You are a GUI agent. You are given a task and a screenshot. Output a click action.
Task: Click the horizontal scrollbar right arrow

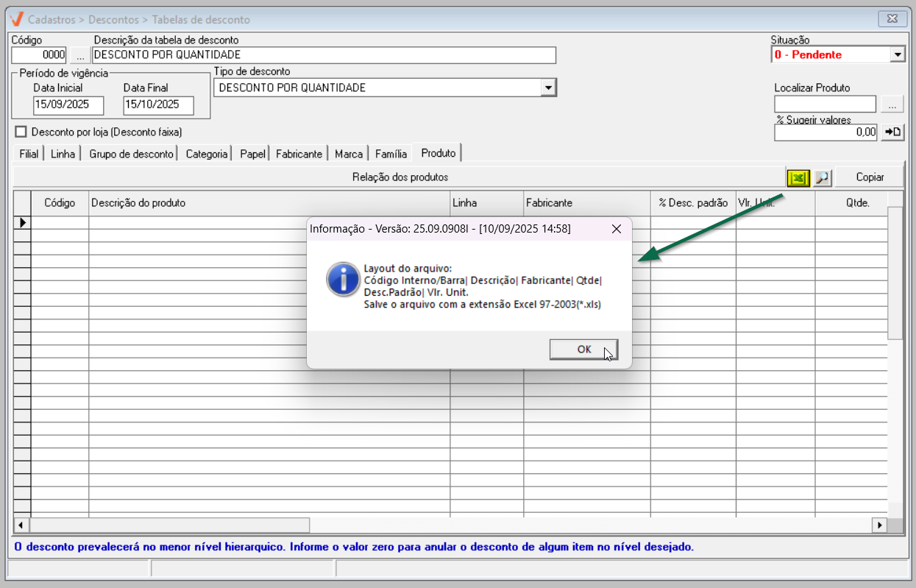tap(879, 525)
